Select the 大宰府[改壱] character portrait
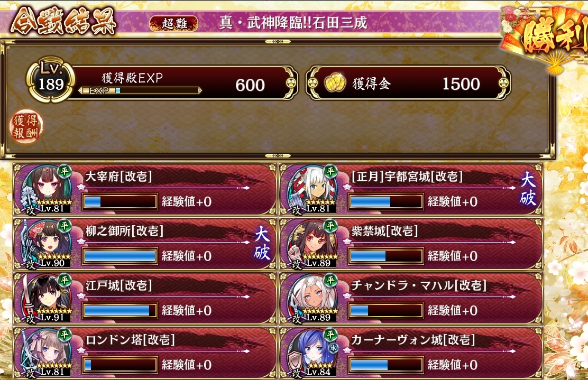Viewport: 588px width, 380px height. tap(45, 190)
